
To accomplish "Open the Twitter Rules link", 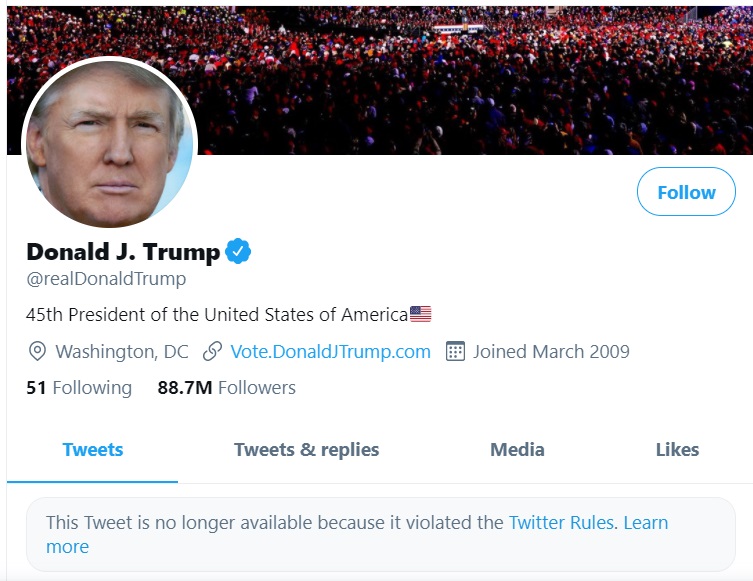I will coord(562,522).
